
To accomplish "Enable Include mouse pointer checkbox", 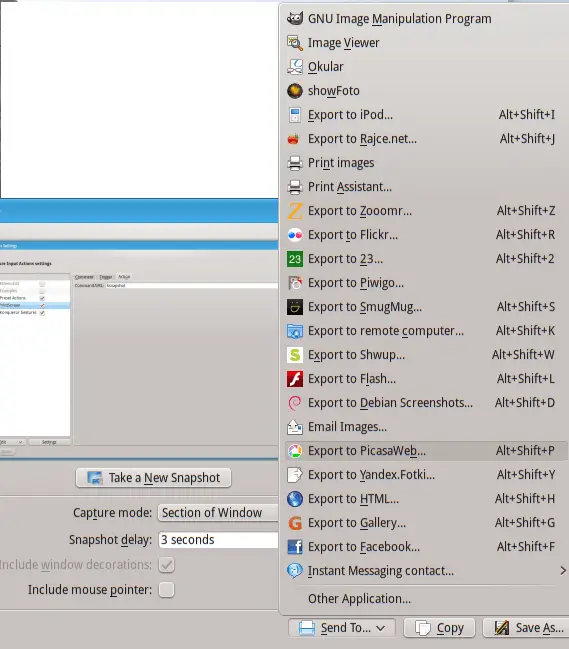I will (166, 589).
